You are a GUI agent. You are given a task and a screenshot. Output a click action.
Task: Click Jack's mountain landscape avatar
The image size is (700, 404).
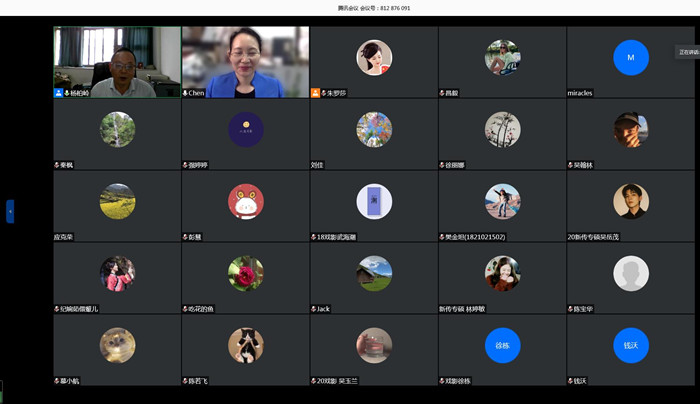tap(374, 273)
